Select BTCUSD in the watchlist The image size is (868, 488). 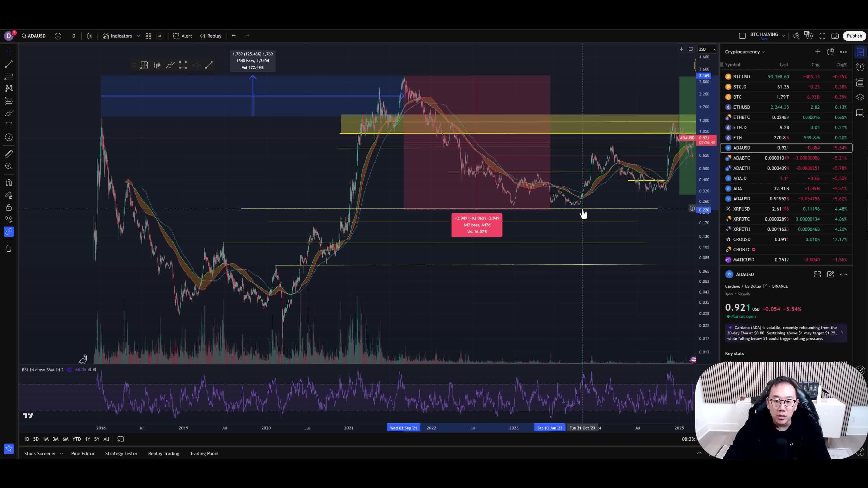pyautogui.click(x=786, y=76)
